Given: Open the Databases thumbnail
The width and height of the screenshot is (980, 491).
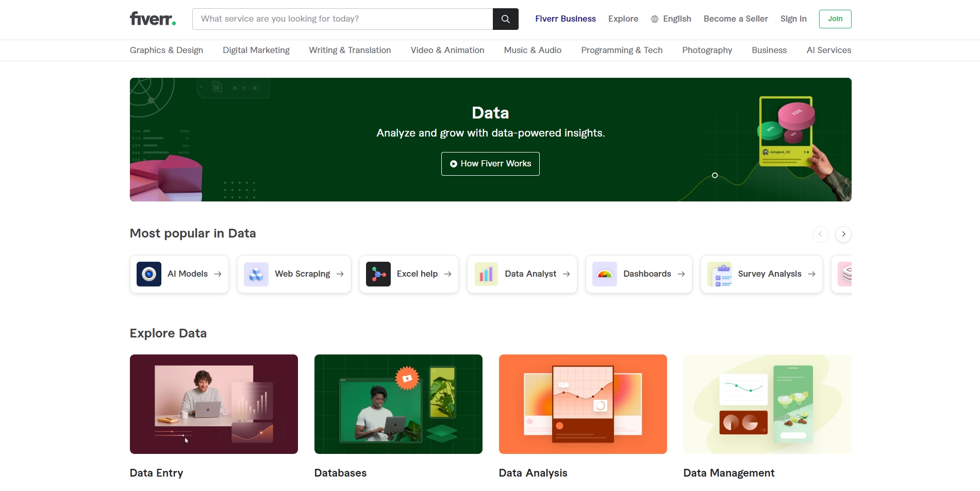Looking at the screenshot, I should pyautogui.click(x=398, y=404).
